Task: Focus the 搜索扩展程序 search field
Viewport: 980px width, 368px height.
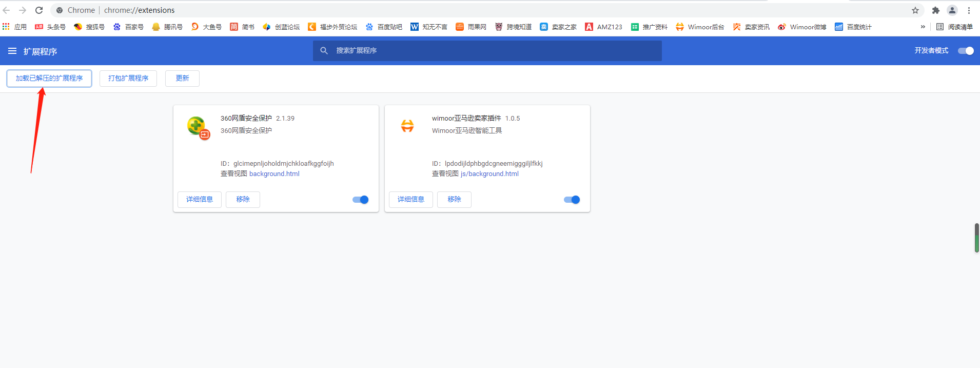Action: point(487,51)
